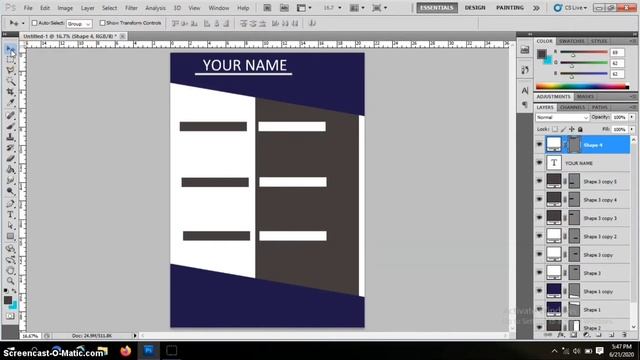Select the Zoom tool in toolbox
Screen dimensions: 640x360
click(10, 281)
